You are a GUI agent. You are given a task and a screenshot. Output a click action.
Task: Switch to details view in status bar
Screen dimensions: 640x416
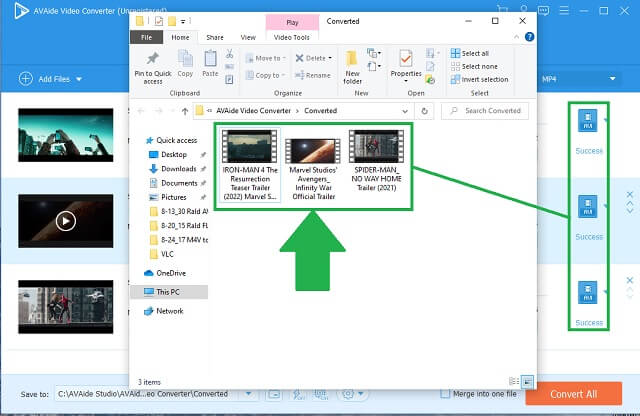[x=514, y=382]
